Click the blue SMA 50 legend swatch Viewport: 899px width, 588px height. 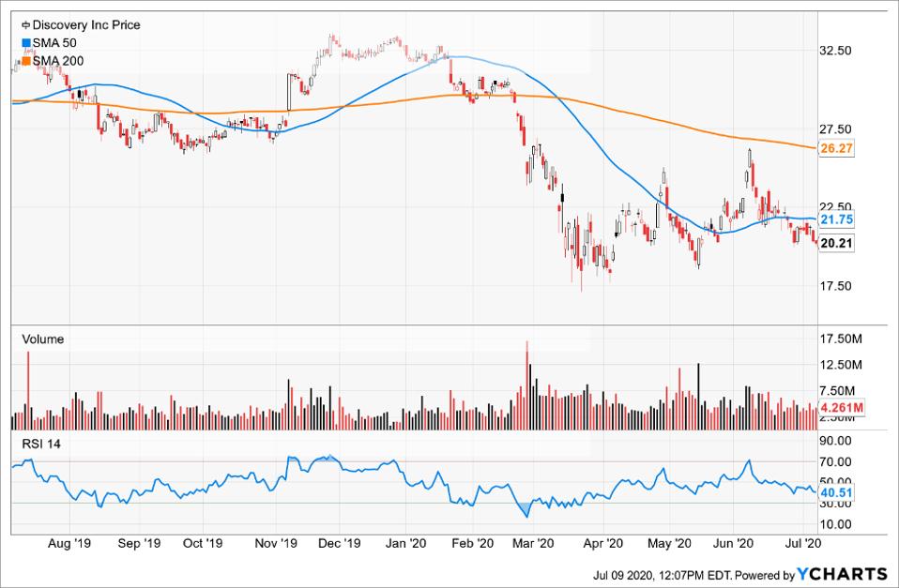pyautogui.click(x=25, y=43)
